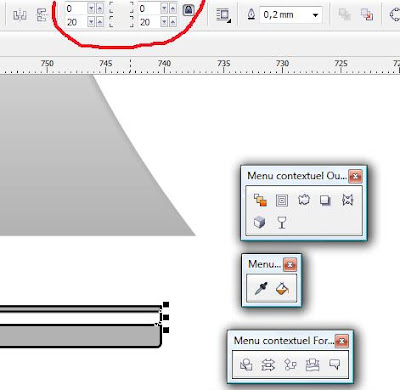
Task: Select the Interactive Envelope tool icon
Action: (x=347, y=200)
